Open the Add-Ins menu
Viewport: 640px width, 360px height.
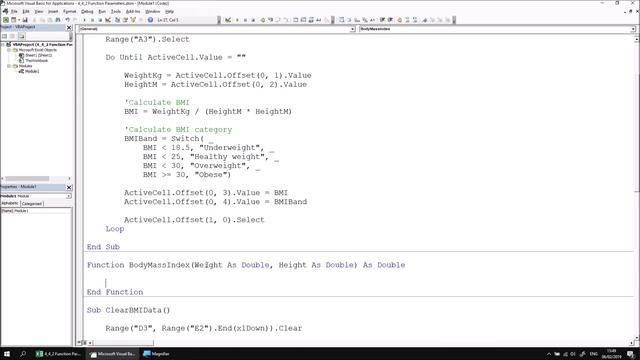tap(133, 11)
